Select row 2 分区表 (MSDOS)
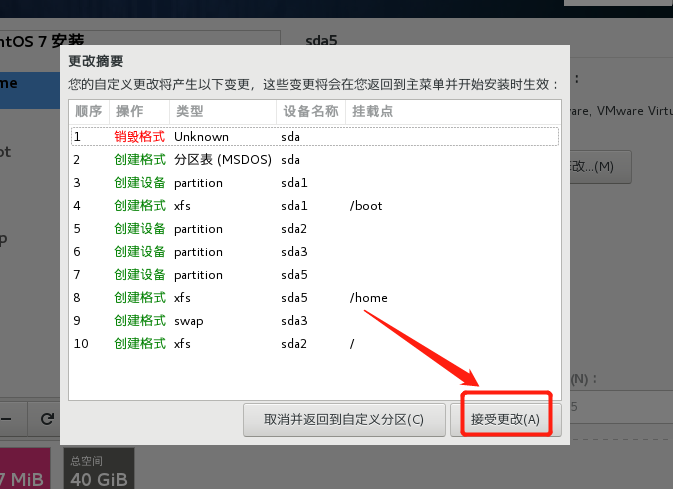The image size is (673, 489). pyautogui.click(x=315, y=160)
